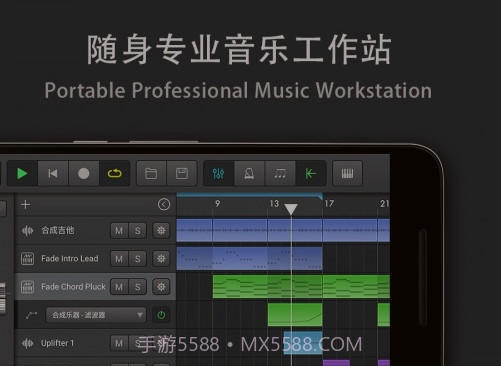Click the instrument icon of Fade Intro Lead
Viewport: 501px width, 366px height.
pyautogui.click(x=27, y=259)
